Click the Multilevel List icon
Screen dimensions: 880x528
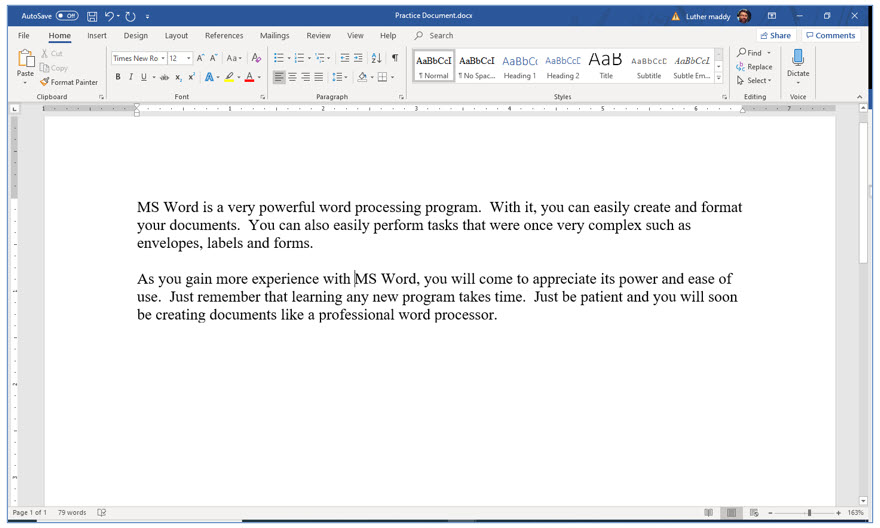[320, 58]
